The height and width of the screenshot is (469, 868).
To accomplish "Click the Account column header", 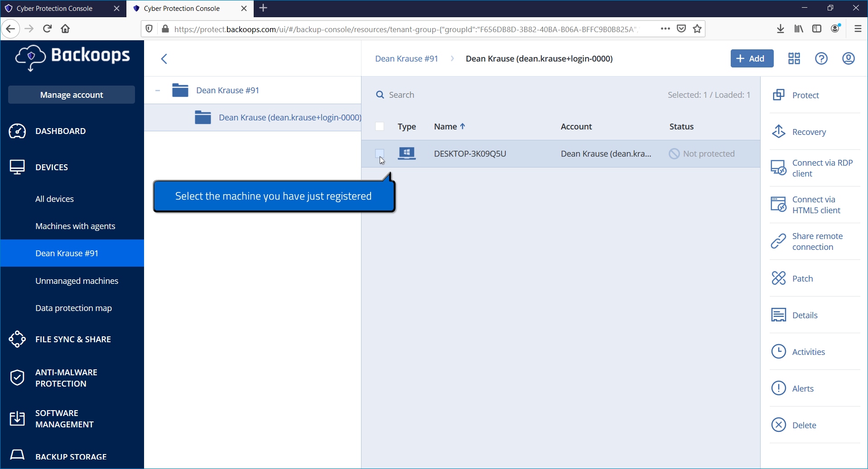I will tap(576, 126).
